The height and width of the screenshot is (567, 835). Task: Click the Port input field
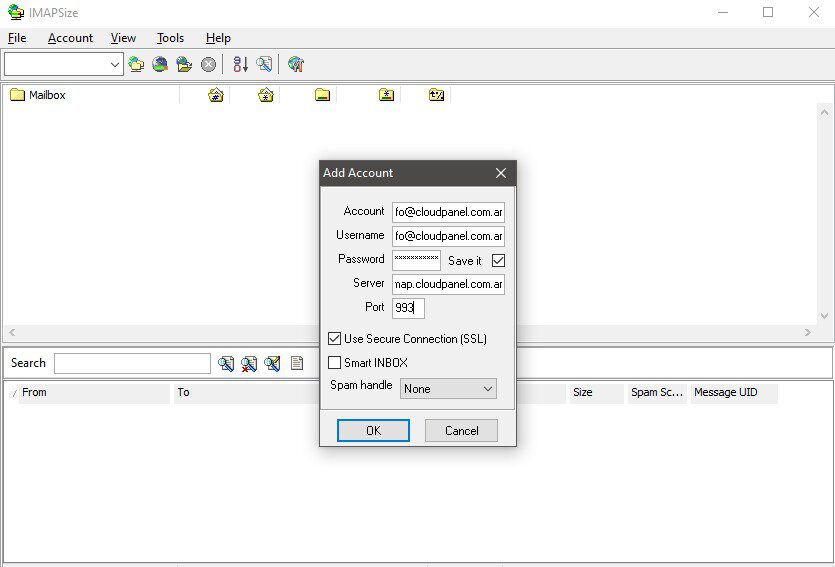click(408, 308)
